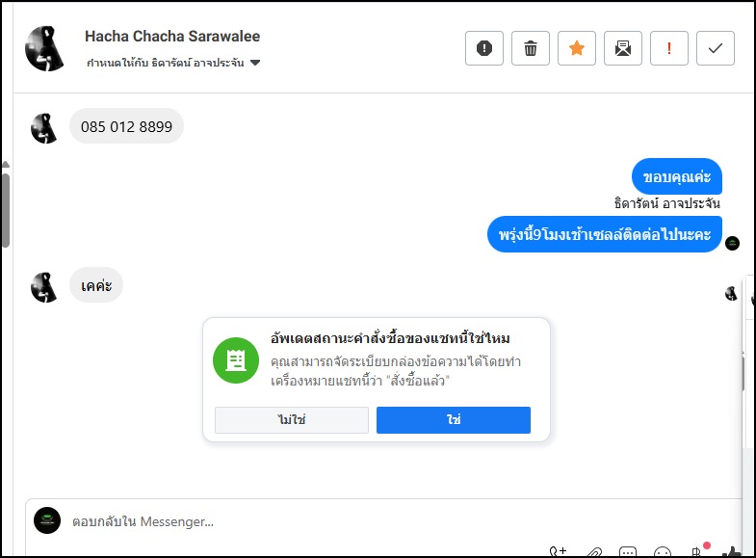Focus the Messenger reply text box
Image resolution: width=756 pixels, height=558 pixels.
click(289, 521)
